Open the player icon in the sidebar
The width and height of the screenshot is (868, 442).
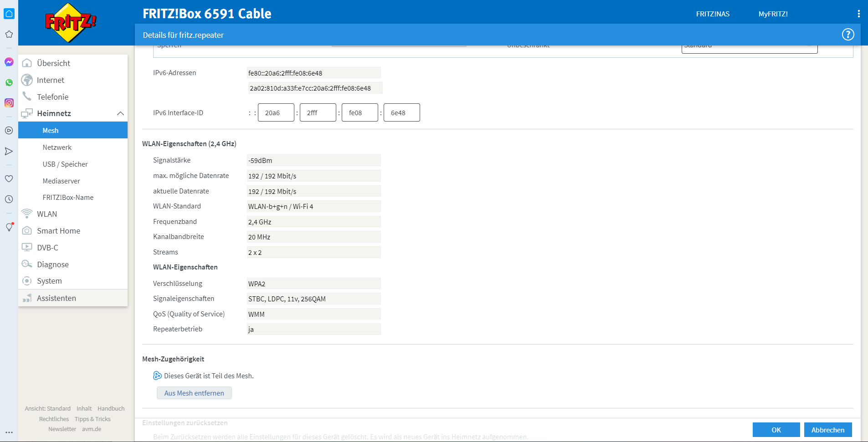[x=9, y=131]
